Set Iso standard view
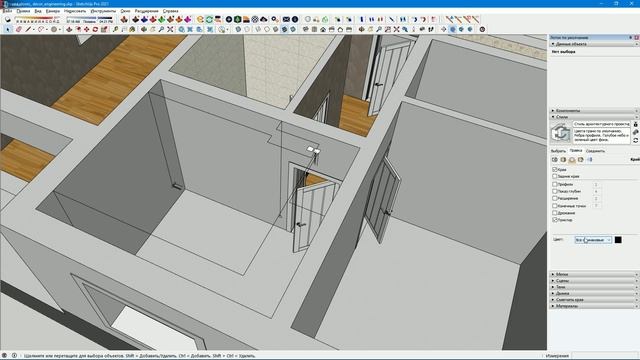 coord(306,29)
